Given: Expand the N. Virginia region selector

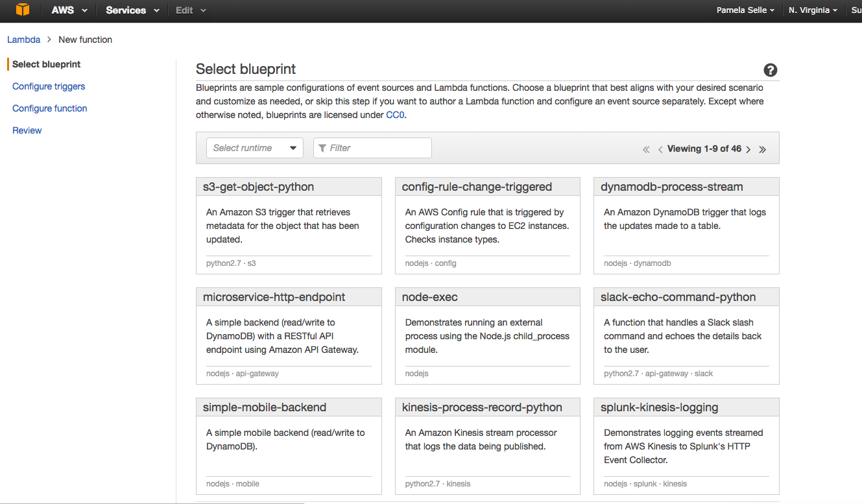Looking at the screenshot, I should click(x=813, y=10).
